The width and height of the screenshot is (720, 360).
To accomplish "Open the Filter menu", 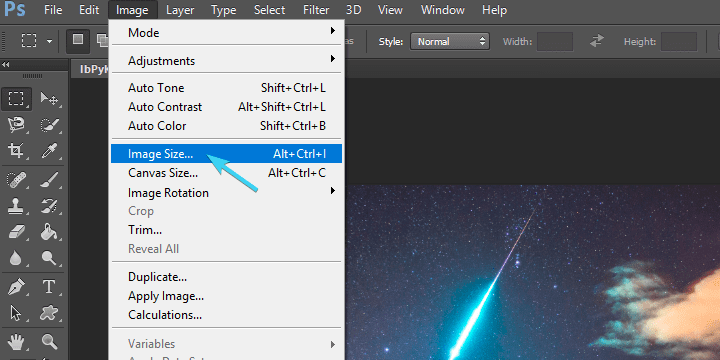I will pos(316,10).
